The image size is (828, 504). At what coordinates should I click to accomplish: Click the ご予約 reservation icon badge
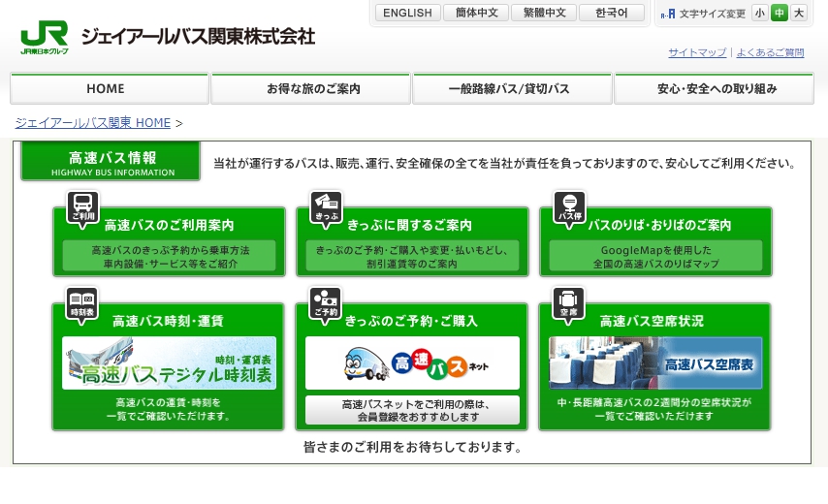click(326, 304)
